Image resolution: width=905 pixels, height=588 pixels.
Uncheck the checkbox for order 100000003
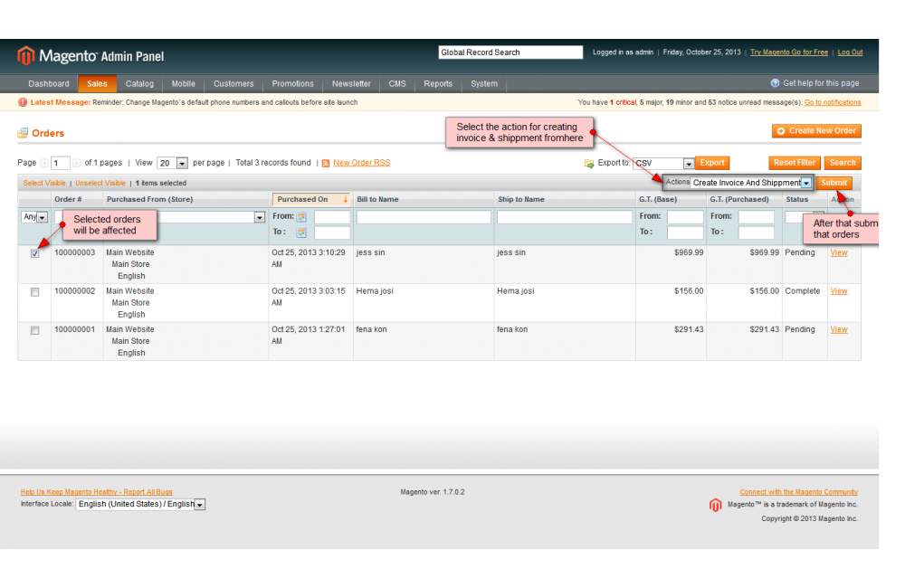coord(34,253)
